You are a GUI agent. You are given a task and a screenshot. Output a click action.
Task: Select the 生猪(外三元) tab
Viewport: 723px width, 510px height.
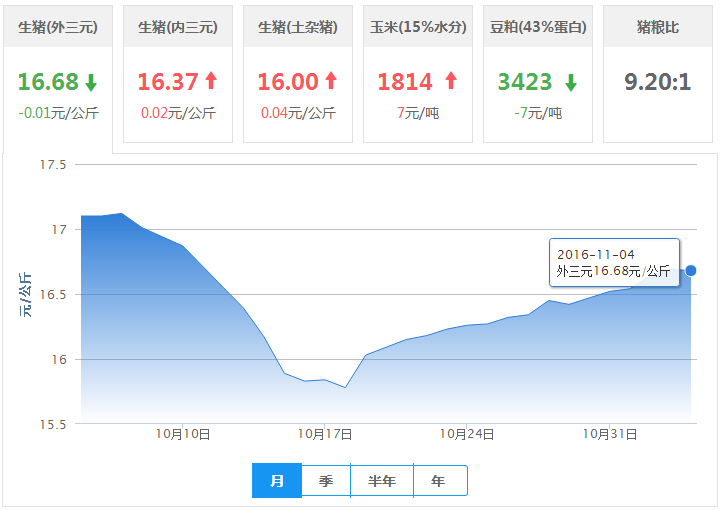58,27
